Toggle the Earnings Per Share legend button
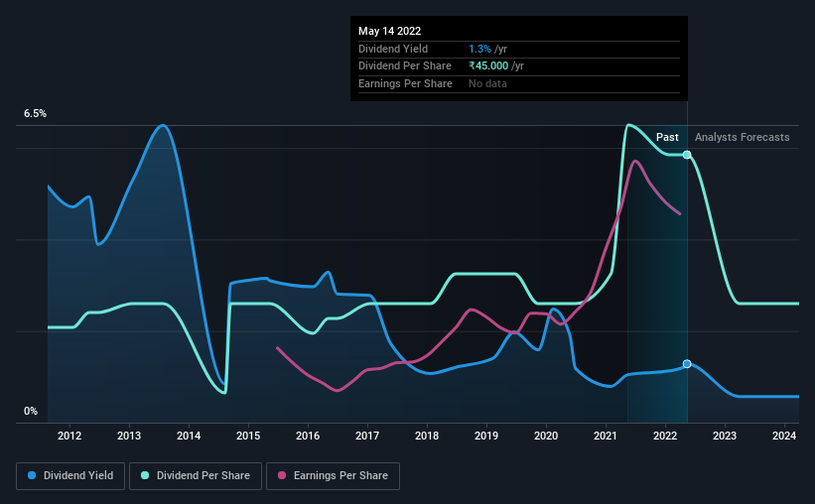Screen dimensions: 815x504 tap(333, 476)
